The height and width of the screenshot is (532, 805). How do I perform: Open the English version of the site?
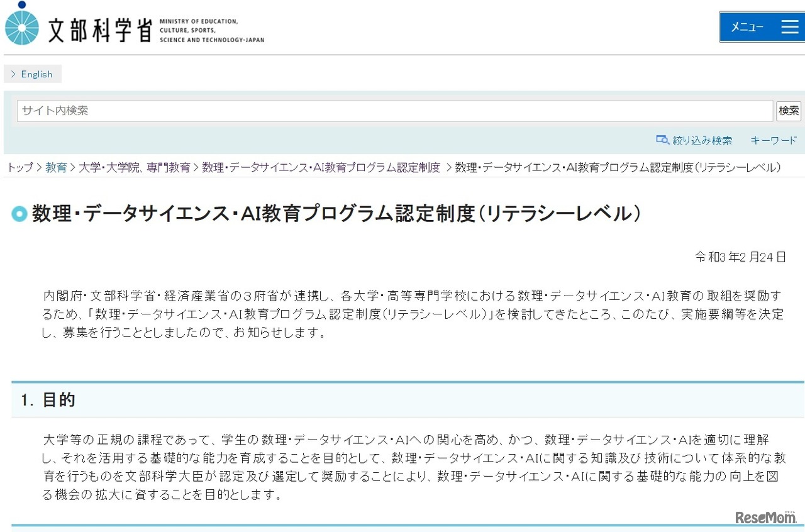[36, 74]
